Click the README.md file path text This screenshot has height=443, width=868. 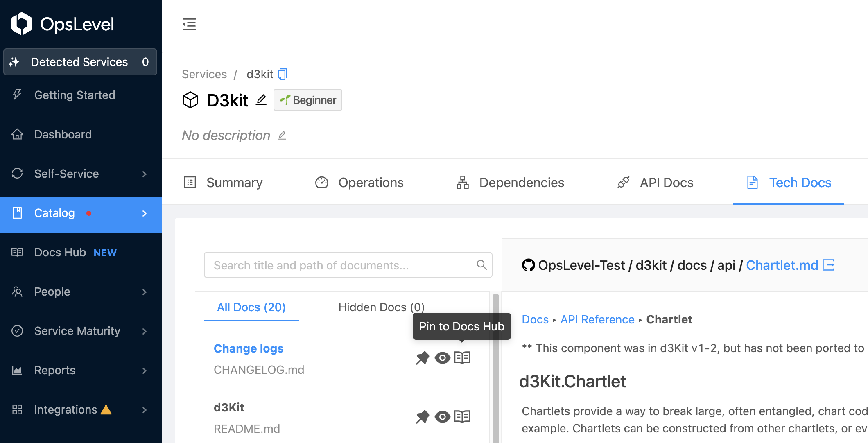click(x=247, y=429)
